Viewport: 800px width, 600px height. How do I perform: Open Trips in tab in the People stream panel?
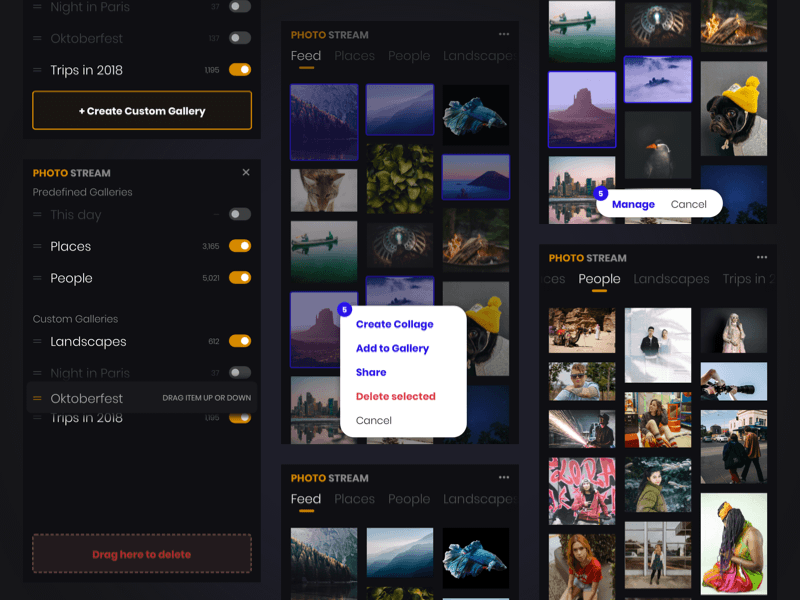748,279
